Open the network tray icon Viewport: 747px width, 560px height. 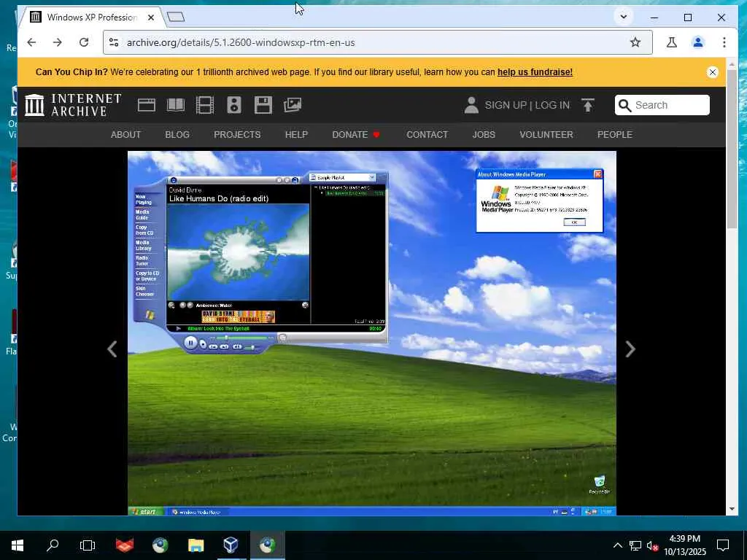coord(635,545)
